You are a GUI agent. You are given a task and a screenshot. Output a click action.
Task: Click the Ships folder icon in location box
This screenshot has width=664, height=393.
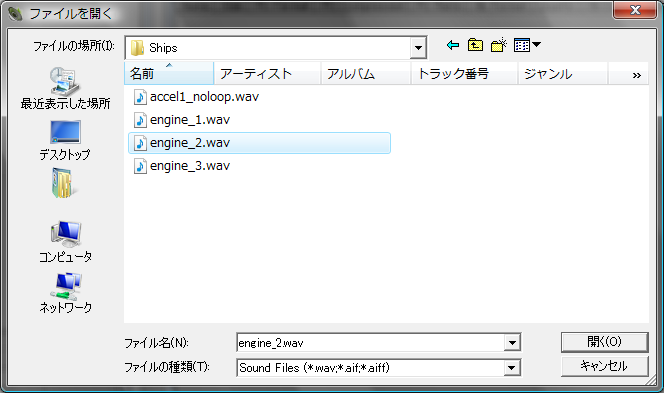pyautogui.click(x=138, y=48)
